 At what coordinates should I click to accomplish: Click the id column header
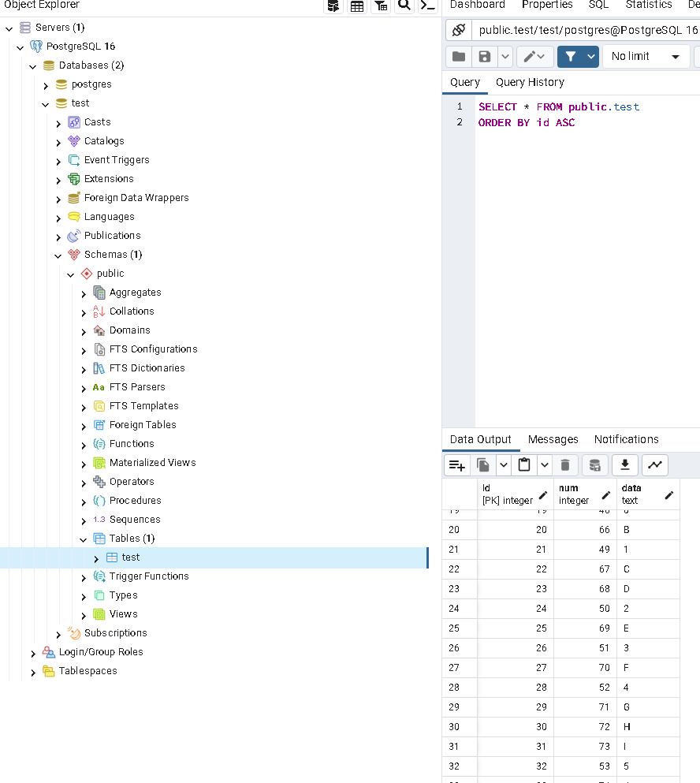point(516,494)
